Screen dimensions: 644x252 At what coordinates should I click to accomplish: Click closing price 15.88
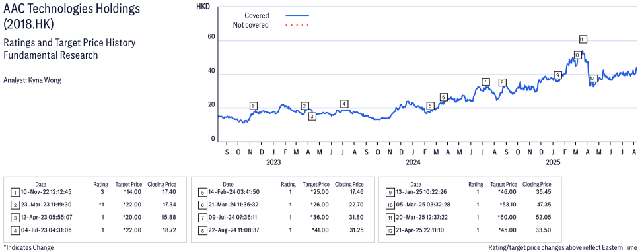pos(169,217)
